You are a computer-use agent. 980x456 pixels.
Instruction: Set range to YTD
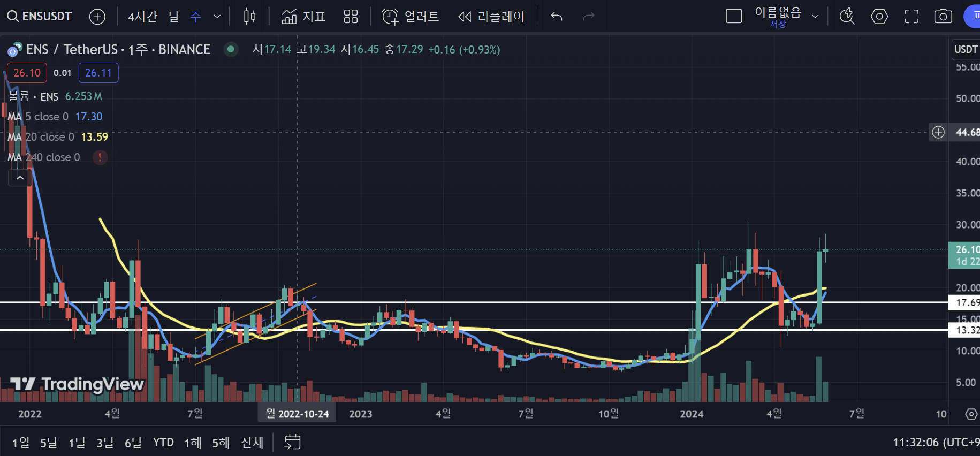(x=163, y=443)
